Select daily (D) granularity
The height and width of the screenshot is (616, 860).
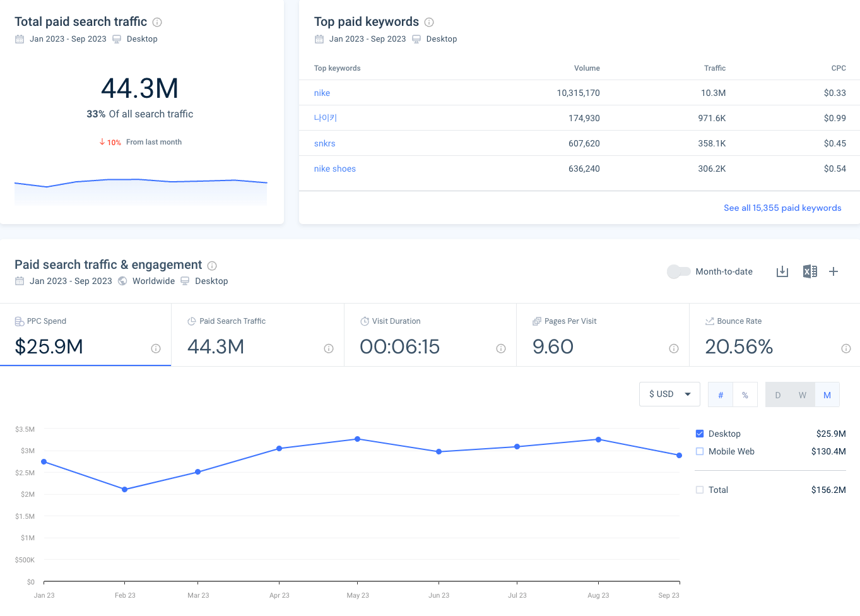pyautogui.click(x=778, y=394)
